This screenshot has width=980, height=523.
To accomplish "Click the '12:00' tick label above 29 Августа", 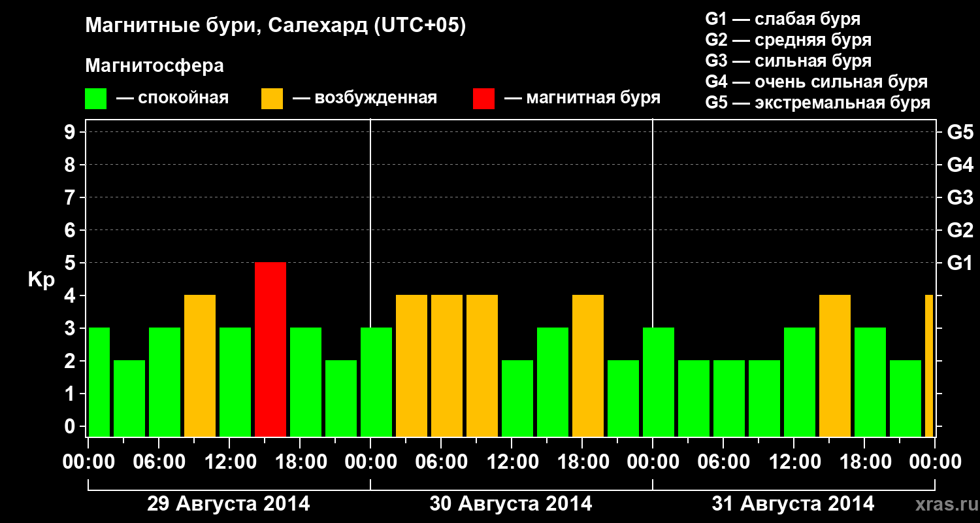I will 229,462.
